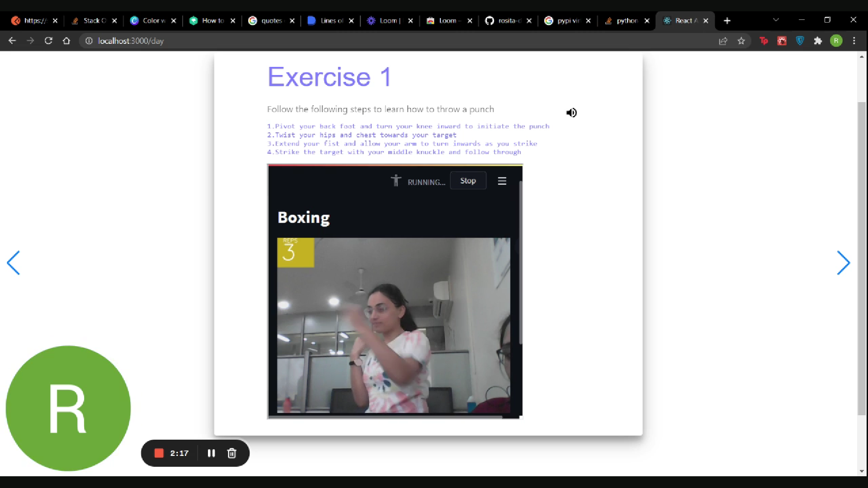Click the Tp extension icon
Viewport: 868px width, 488px height.
pos(764,41)
